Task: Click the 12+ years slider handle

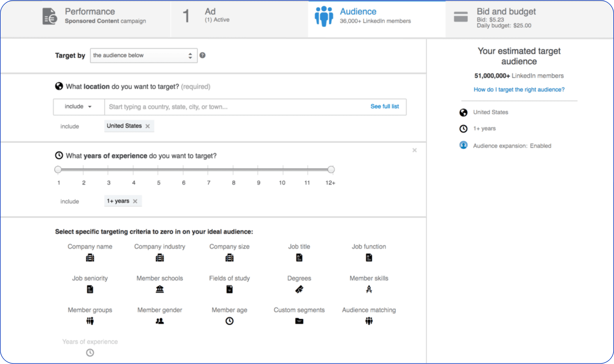Action: point(331,169)
